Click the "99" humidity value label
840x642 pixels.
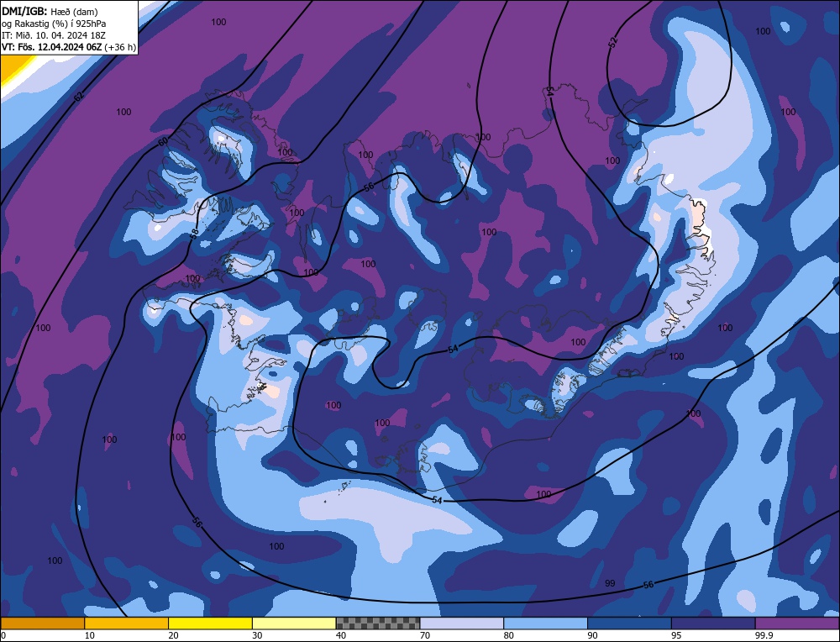pos(610,583)
